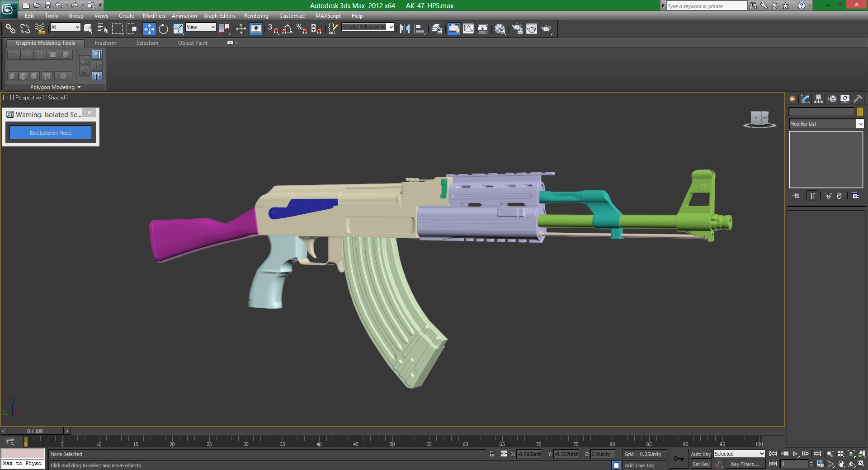Open the Hierarchy command panel tab
Screen dimensions: 868x470
coord(818,99)
